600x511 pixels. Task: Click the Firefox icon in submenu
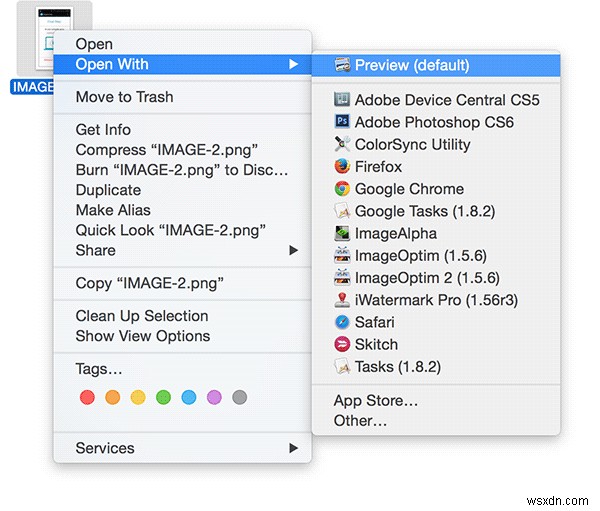[342, 166]
